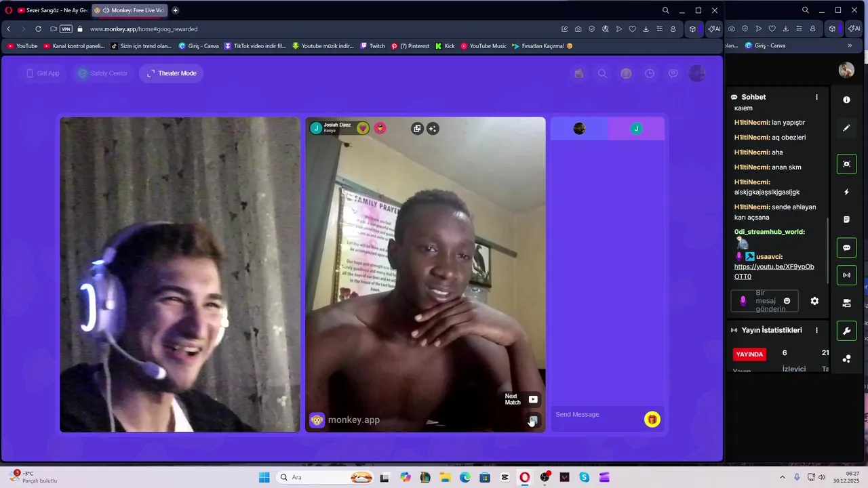The width and height of the screenshot is (868, 488).
Task: Open Kanal kontrol paneli bookmark
Action: coord(74,46)
